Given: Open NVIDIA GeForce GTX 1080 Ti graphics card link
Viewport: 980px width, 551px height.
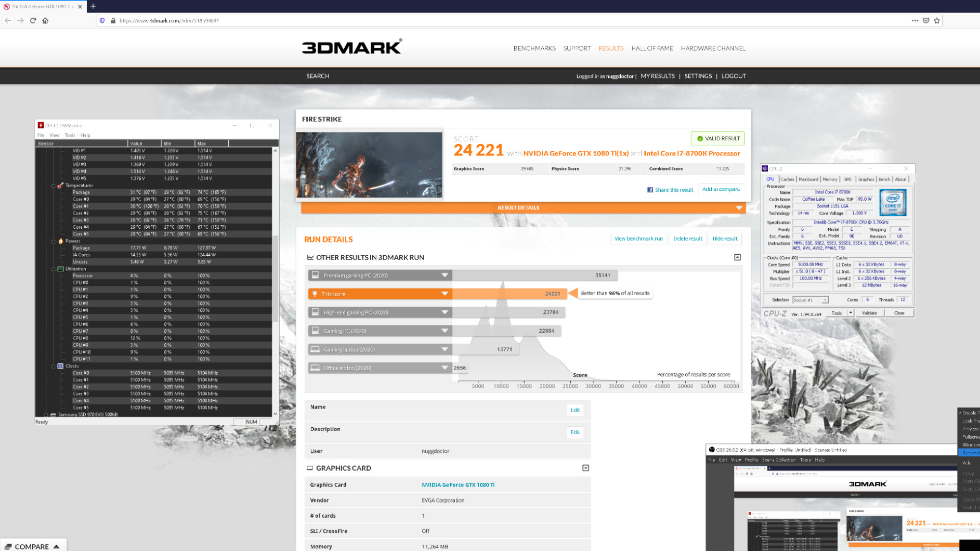Looking at the screenshot, I should (x=458, y=485).
